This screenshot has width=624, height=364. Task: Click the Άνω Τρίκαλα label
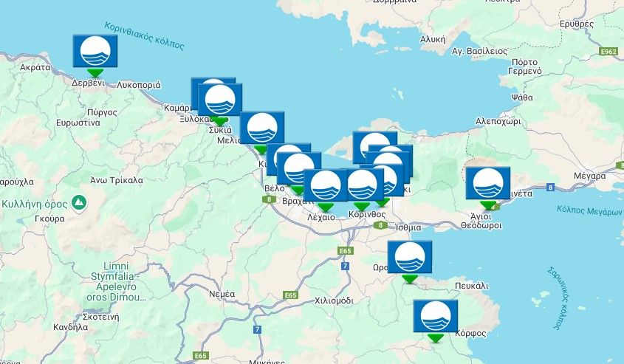coord(116,180)
